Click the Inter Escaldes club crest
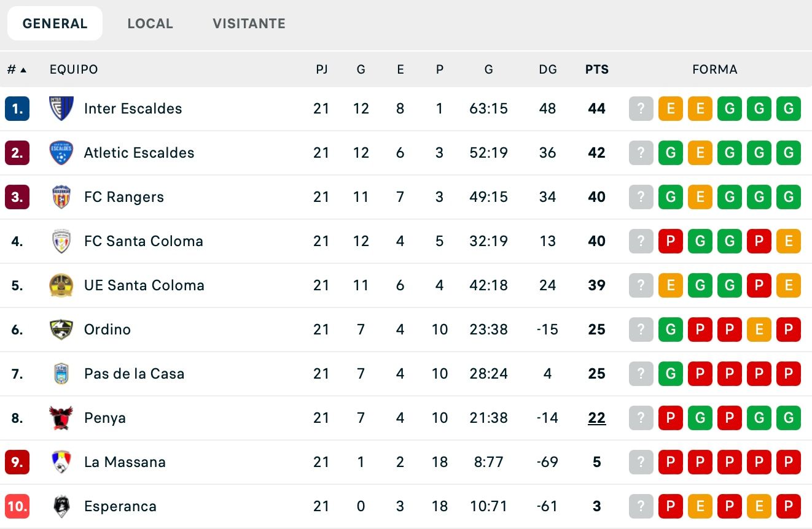The height and width of the screenshot is (529, 812). 62,109
